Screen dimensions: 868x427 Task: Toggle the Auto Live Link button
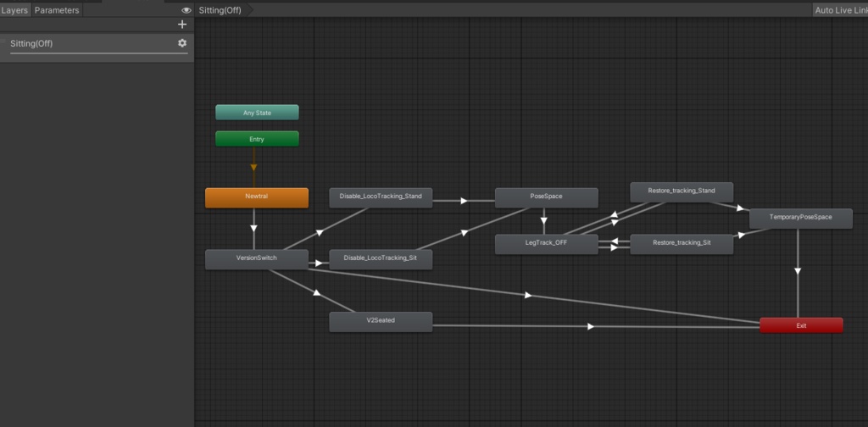point(840,10)
